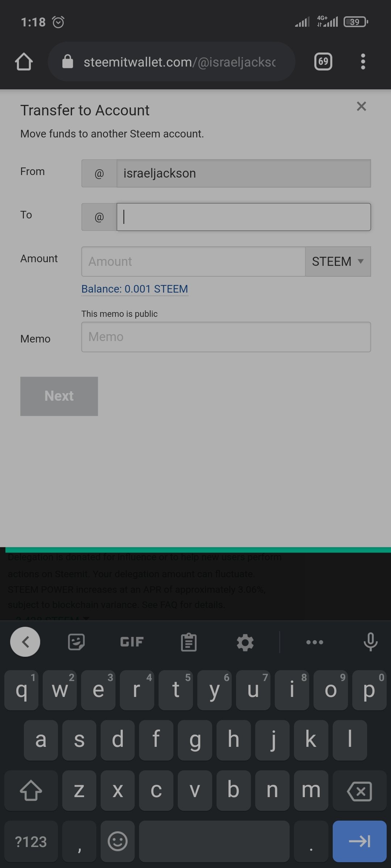The width and height of the screenshot is (391, 868).
Task: Open keyboard settings gear
Action: pyautogui.click(x=245, y=642)
